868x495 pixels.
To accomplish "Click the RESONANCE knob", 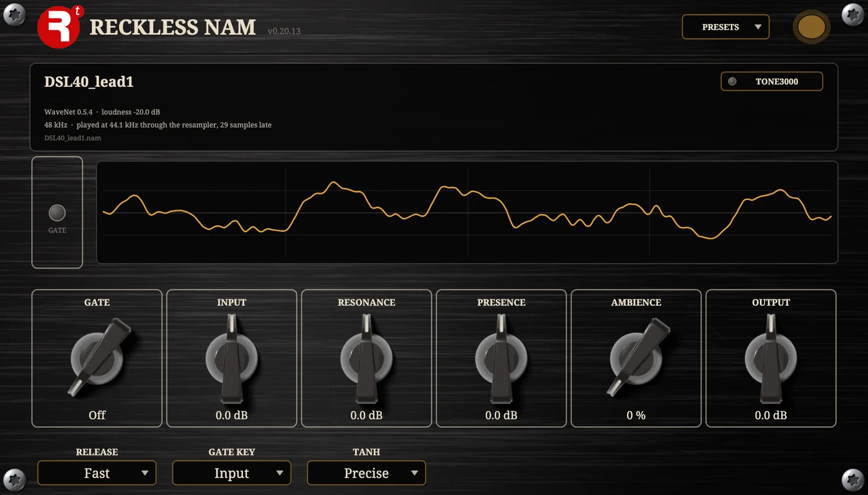I will coord(366,358).
